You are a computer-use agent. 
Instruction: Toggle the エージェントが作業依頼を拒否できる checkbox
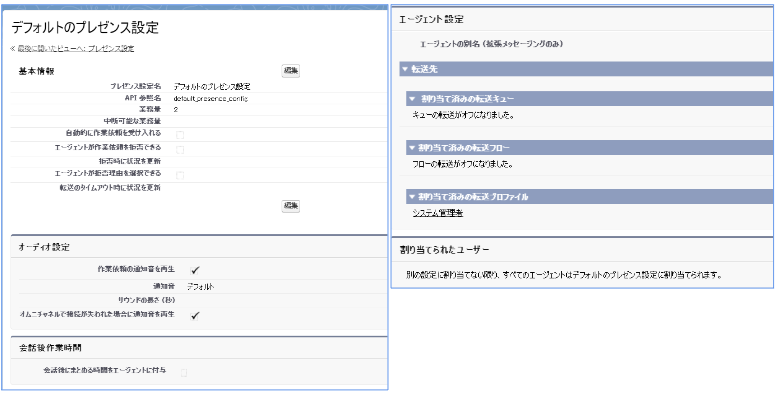click(x=180, y=149)
